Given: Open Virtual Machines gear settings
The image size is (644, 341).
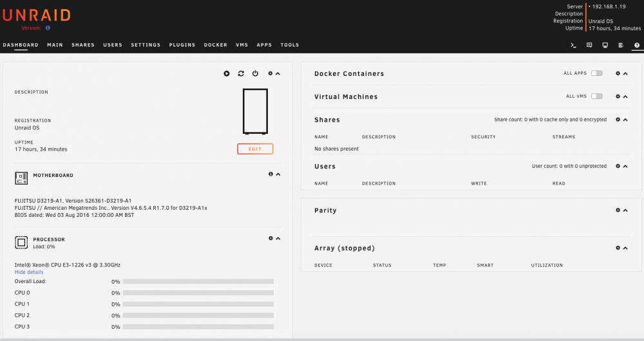Looking at the screenshot, I should (x=618, y=97).
